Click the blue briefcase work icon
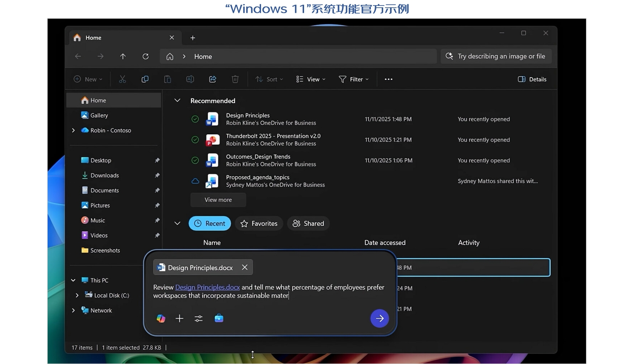 (219, 318)
